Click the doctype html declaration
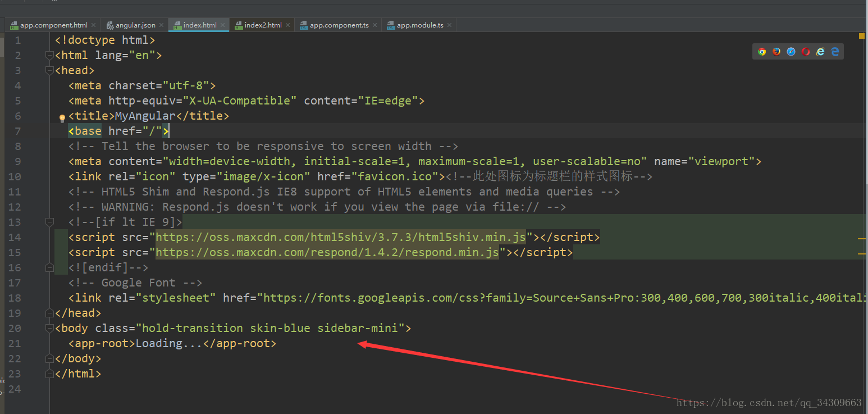The image size is (868, 414). click(x=105, y=40)
